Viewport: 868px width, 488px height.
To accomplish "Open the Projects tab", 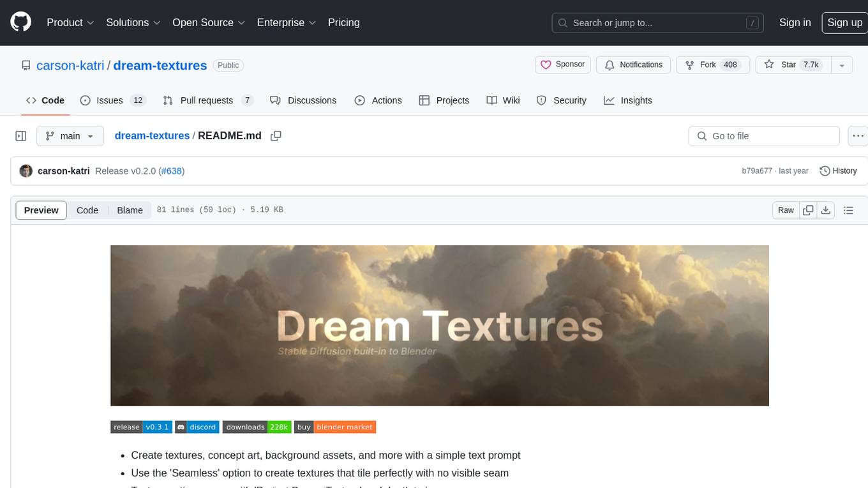I will [x=444, y=100].
